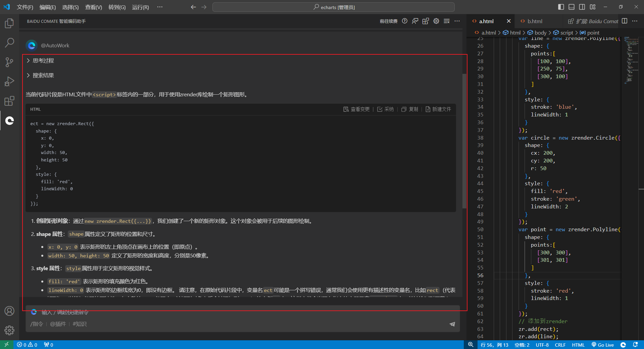
Task: Change indentation via 空格: 2
Action: 522,345
